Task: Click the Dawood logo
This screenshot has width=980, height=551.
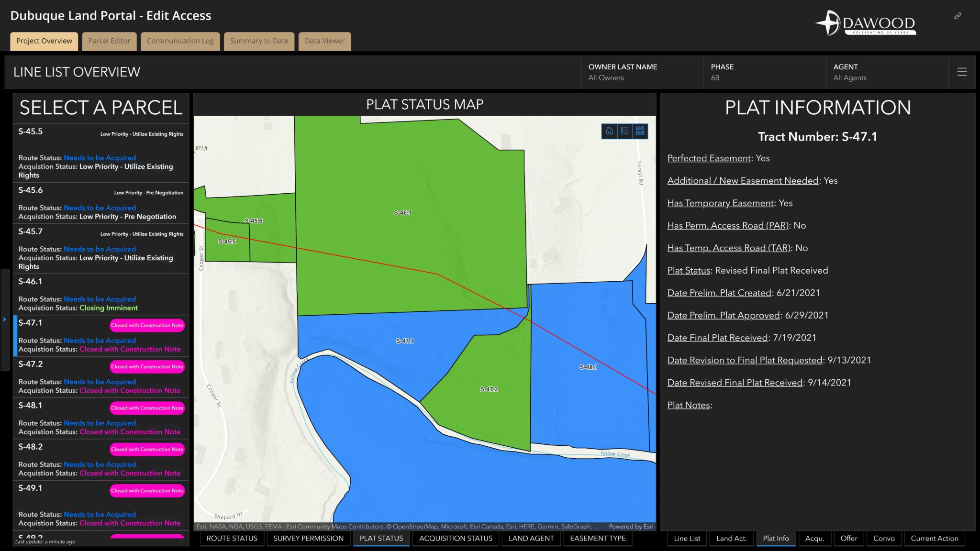Action: 866,22
